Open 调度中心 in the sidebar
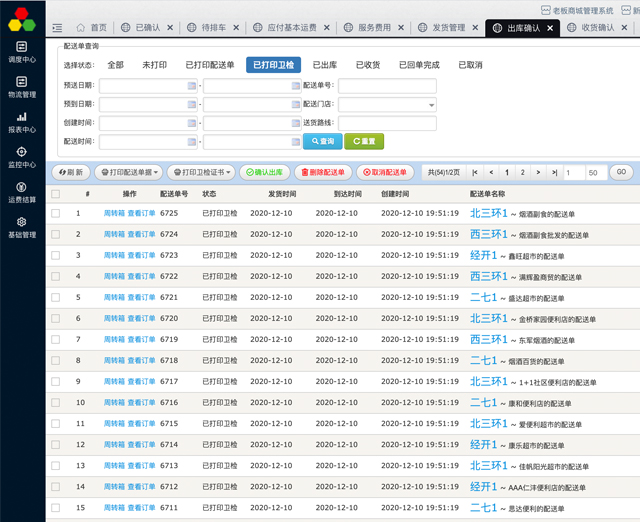Screen dimensions: 640x522 click(22, 51)
